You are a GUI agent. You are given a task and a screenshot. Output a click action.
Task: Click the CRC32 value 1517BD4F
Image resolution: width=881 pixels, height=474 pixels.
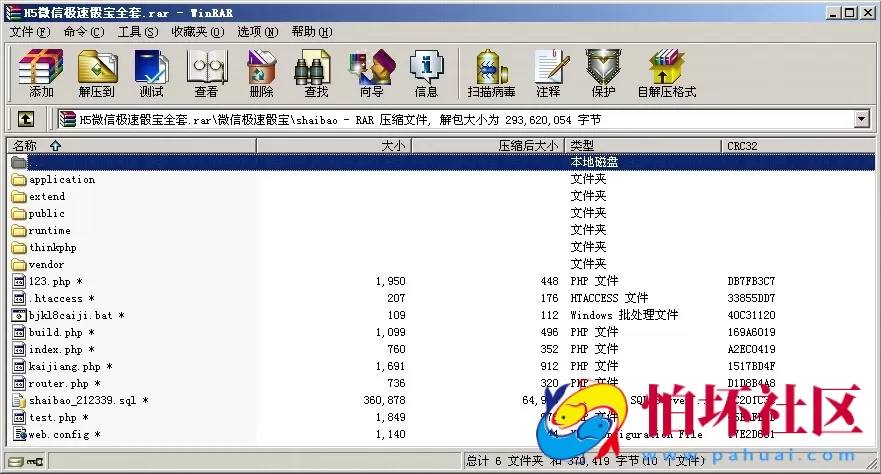pyautogui.click(x=751, y=366)
